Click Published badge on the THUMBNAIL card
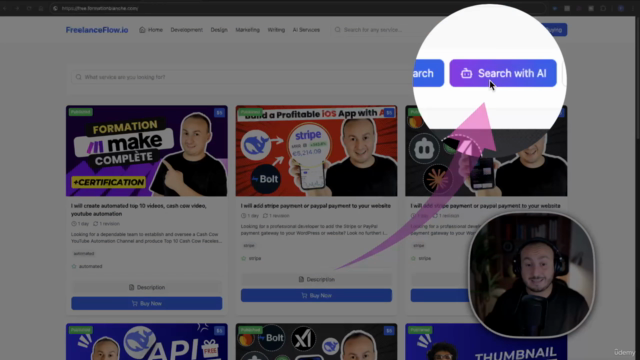Screen dimensions: 640x360 (x=420, y=330)
